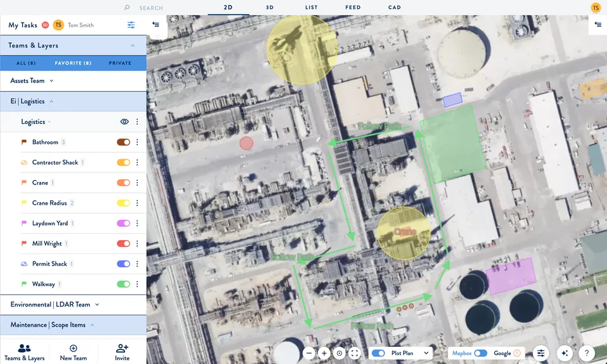The image size is (607, 364).
Task: Open options menu for Crane Radius layer
Action: click(x=137, y=203)
